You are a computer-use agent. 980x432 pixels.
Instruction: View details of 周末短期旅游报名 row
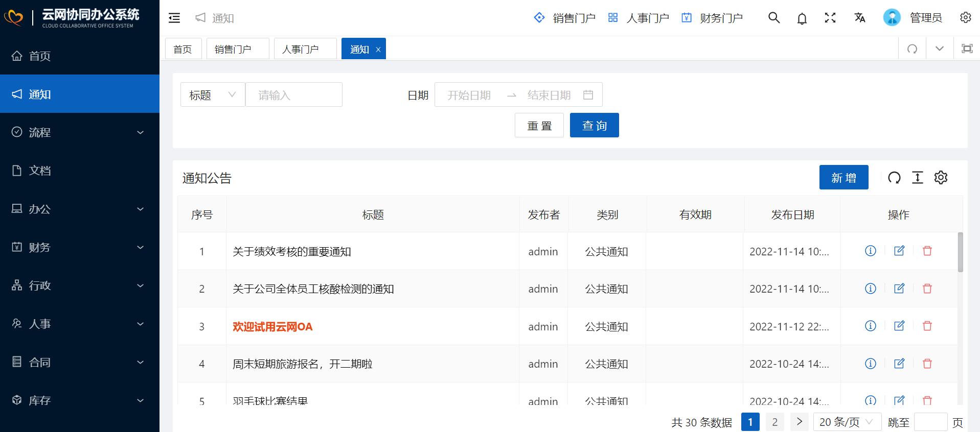(x=870, y=364)
